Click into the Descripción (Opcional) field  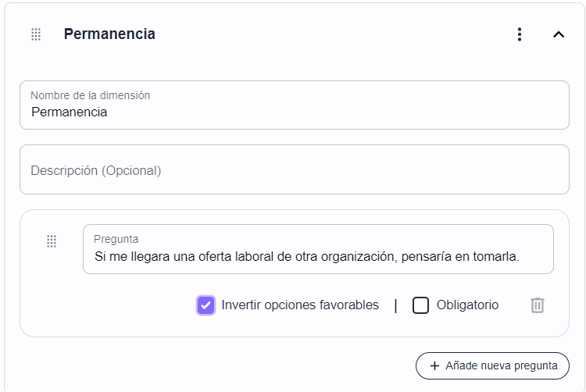pos(295,169)
